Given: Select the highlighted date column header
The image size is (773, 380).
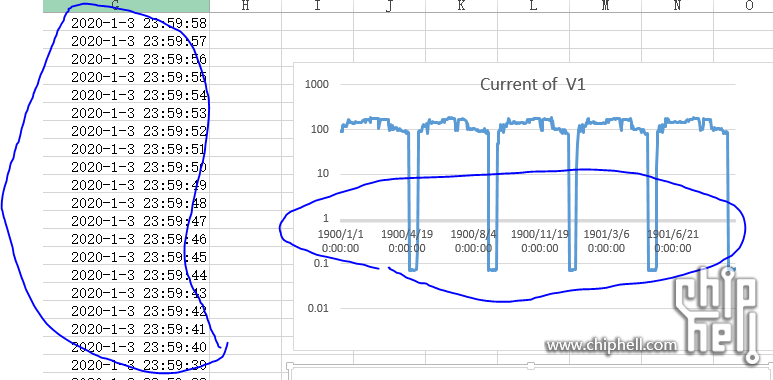Looking at the screenshot, I should click(126, 6).
